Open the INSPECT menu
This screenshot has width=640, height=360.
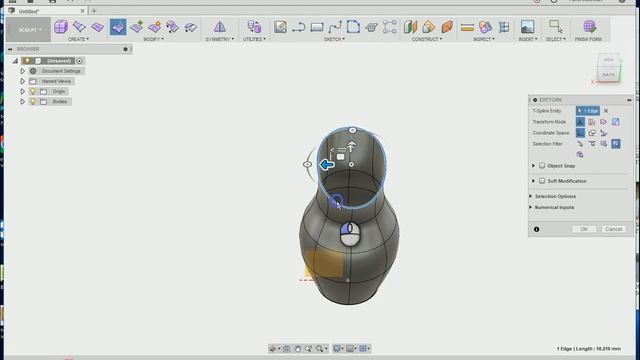484,39
